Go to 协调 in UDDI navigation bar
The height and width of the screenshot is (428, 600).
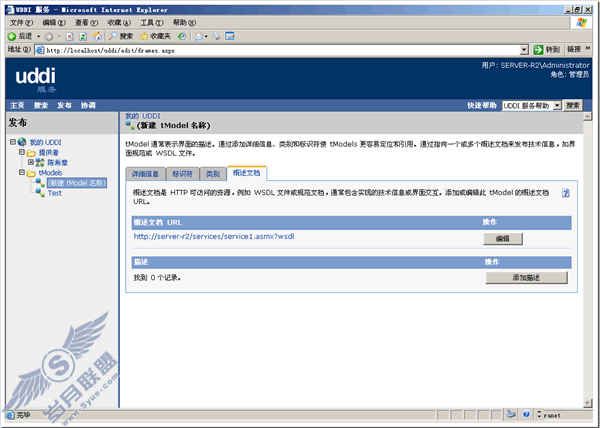point(88,105)
